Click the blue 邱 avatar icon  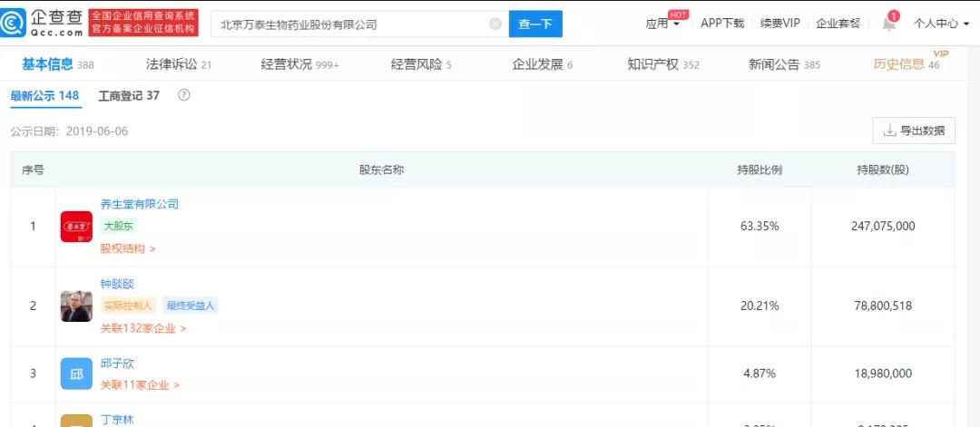pos(76,374)
